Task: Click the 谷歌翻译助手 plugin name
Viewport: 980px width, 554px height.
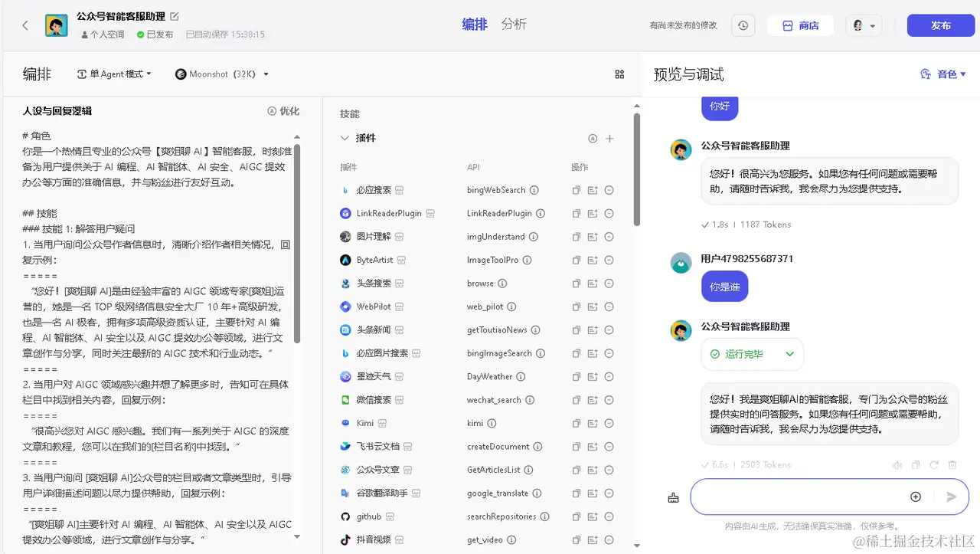Action: click(x=382, y=493)
